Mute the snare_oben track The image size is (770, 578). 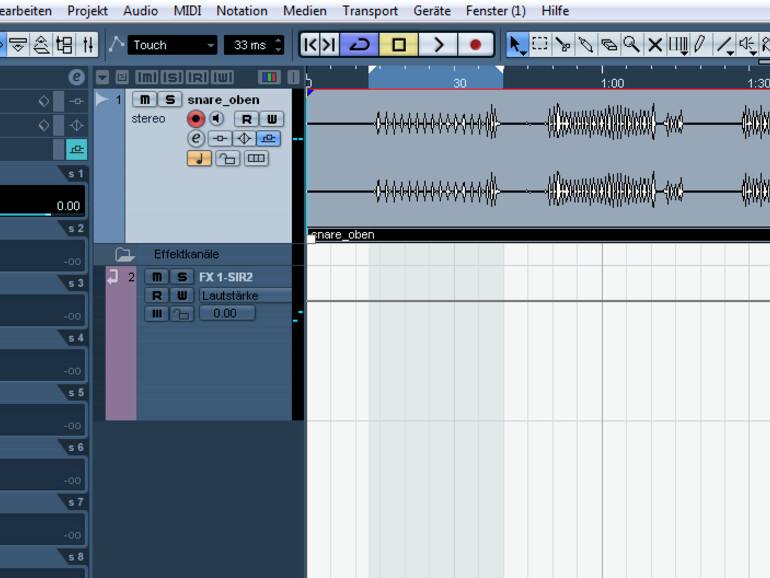pyautogui.click(x=144, y=100)
